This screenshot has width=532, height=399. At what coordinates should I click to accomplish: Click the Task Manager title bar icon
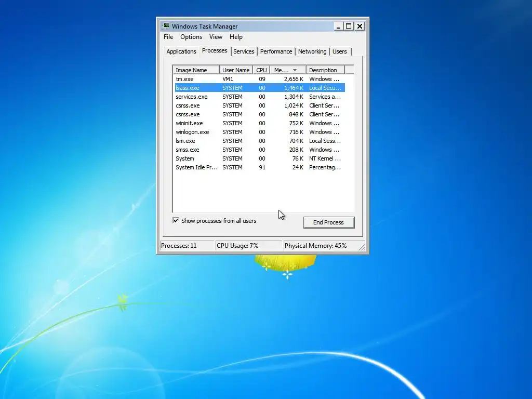[166, 26]
